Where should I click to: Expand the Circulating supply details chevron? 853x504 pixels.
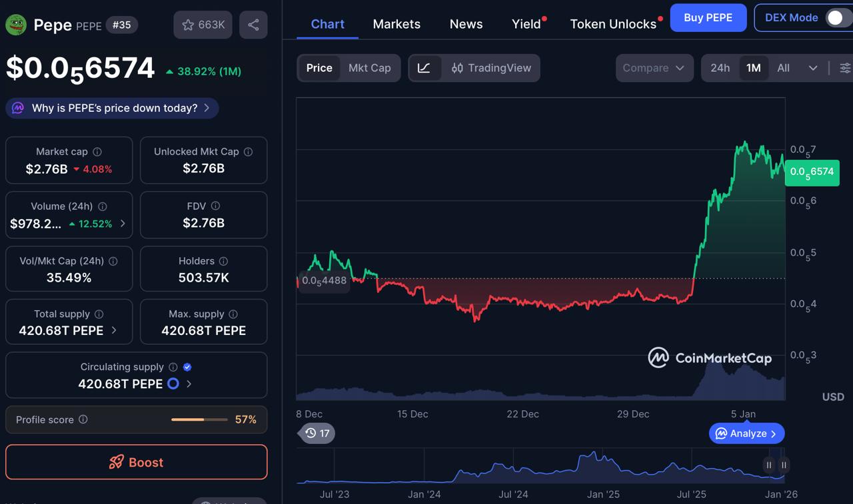tap(188, 384)
